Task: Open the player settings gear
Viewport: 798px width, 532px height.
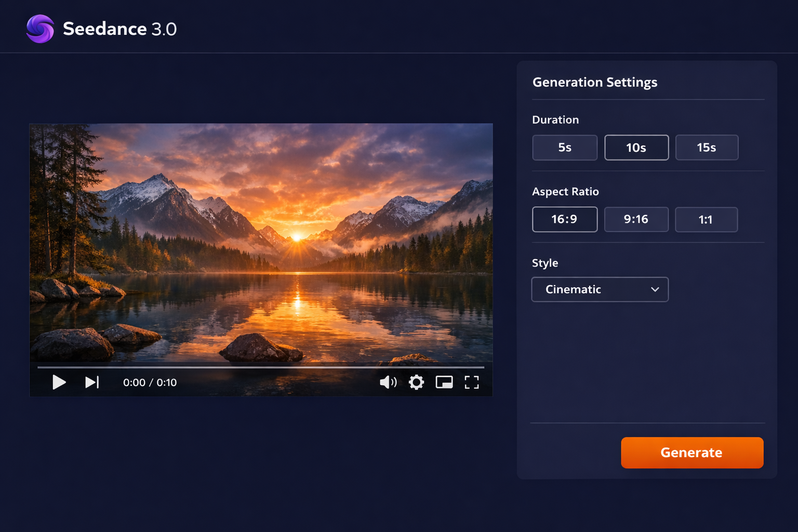Action: (x=416, y=382)
